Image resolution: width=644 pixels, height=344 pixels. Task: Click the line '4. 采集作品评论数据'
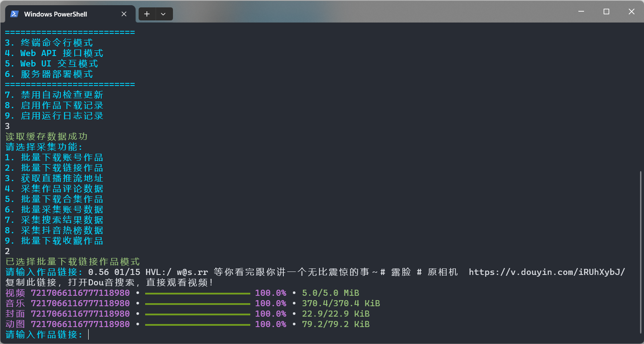point(54,189)
